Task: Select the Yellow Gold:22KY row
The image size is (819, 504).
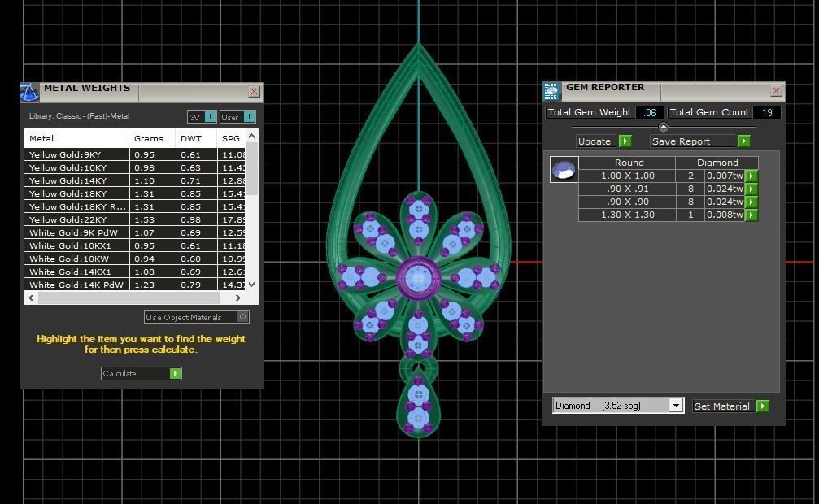Action: coord(135,219)
